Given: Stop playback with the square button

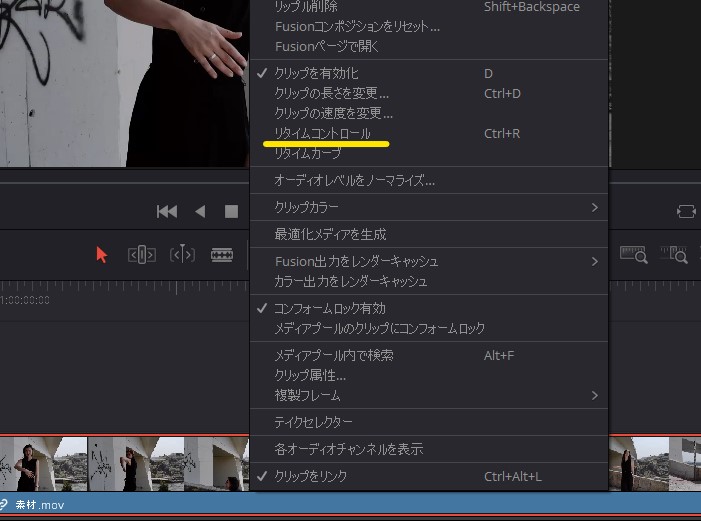Looking at the screenshot, I should pyautogui.click(x=231, y=211).
